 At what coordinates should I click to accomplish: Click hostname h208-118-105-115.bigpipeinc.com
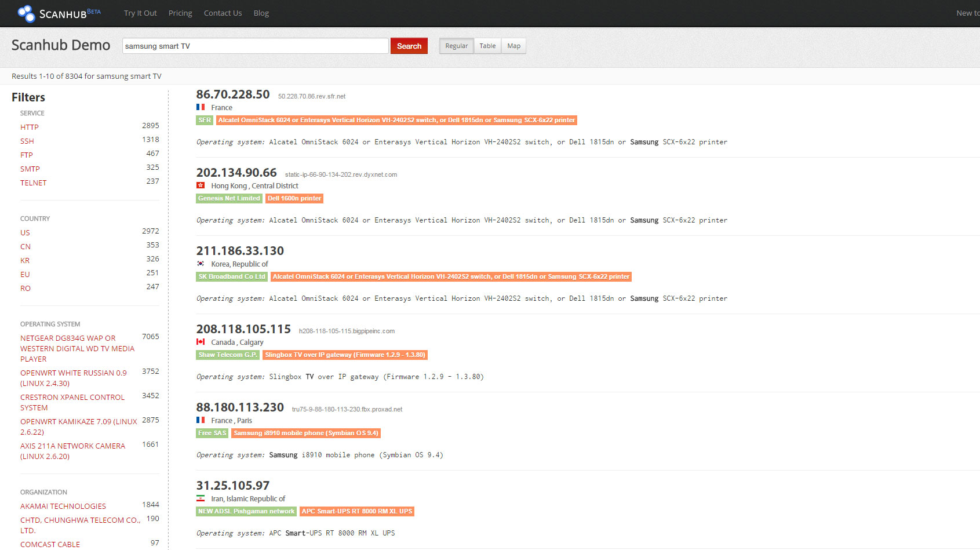pos(347,331)
